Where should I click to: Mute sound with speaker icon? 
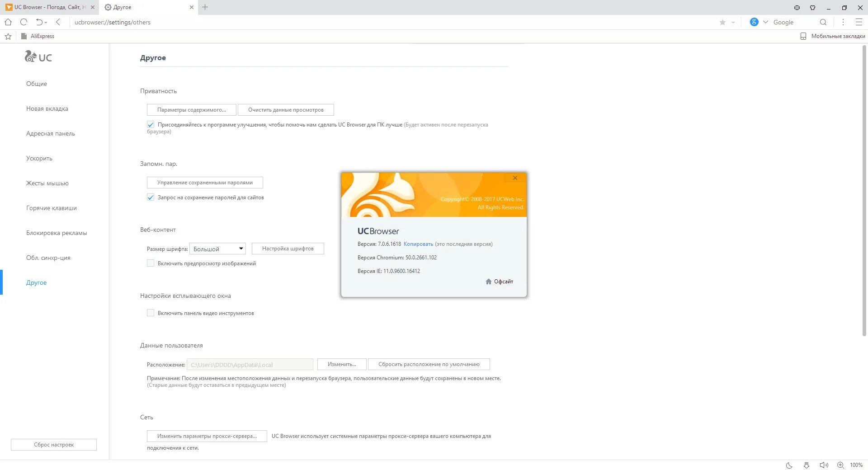[824, 465]
